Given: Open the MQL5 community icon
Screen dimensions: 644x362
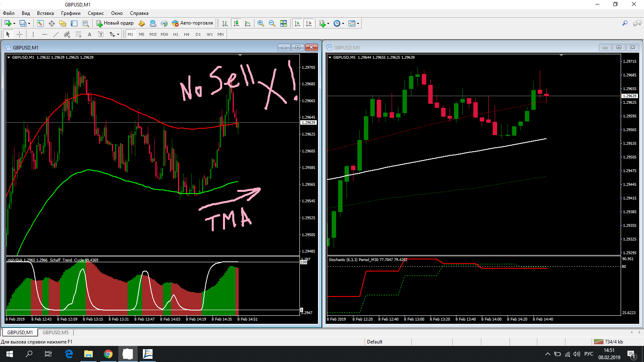Looking at the screenshot, I should [153, 23].
